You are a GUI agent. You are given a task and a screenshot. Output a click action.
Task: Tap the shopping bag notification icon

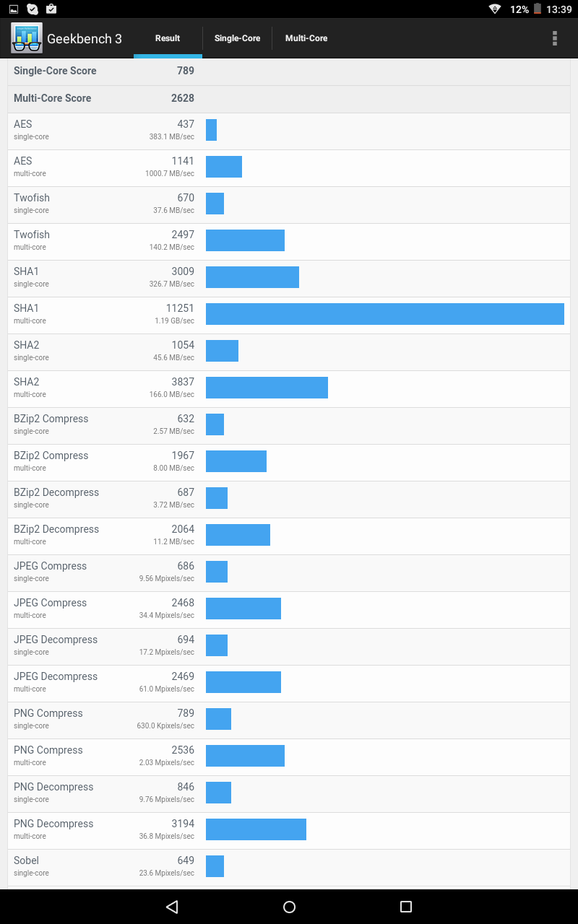[51, 9]
